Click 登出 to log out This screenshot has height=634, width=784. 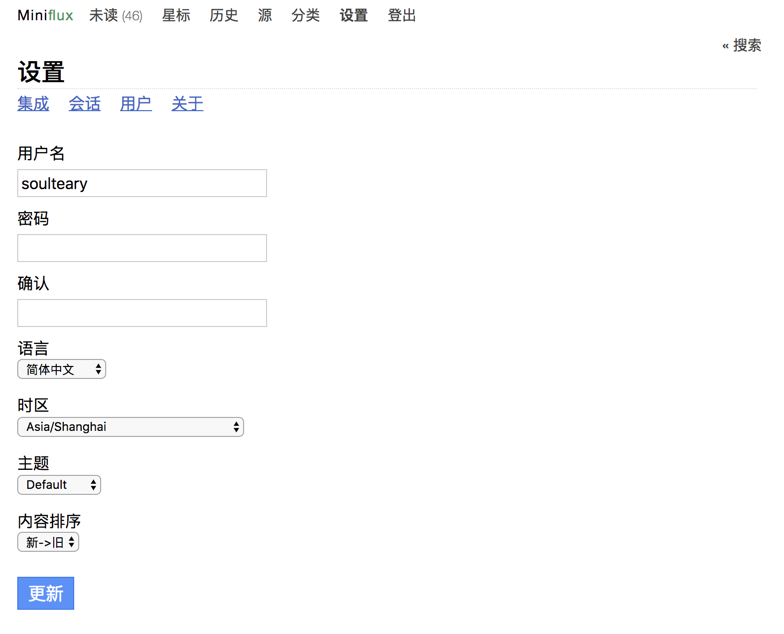(402, 16)
